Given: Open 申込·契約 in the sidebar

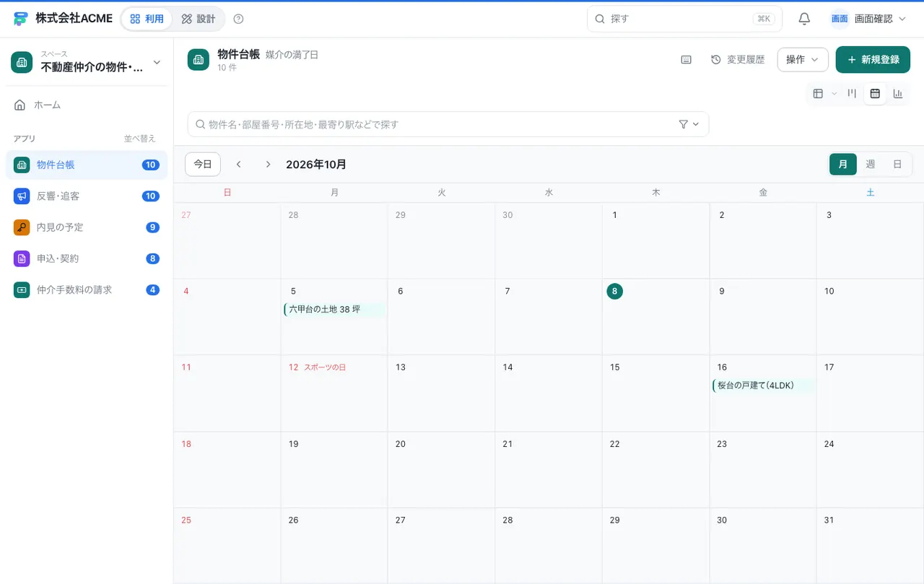Looking at the screenshot, I should pyautogui.click(x=87, y=258).
